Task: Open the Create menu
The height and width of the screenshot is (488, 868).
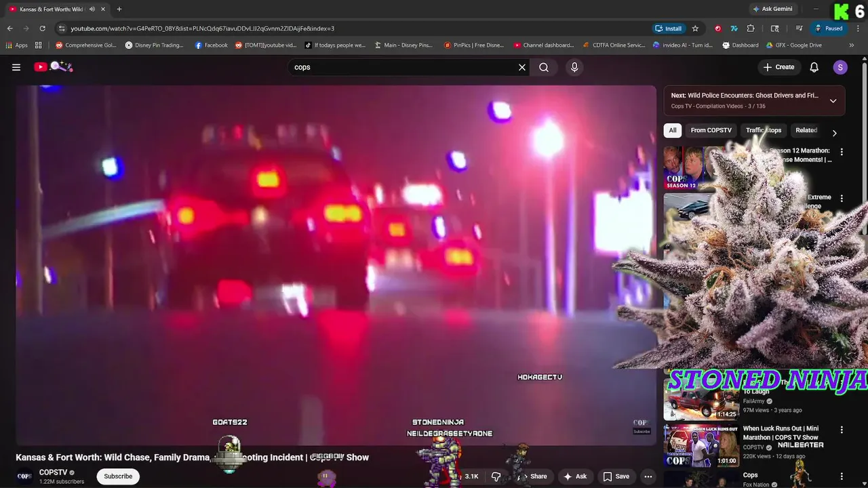Action: coord(778,67)
